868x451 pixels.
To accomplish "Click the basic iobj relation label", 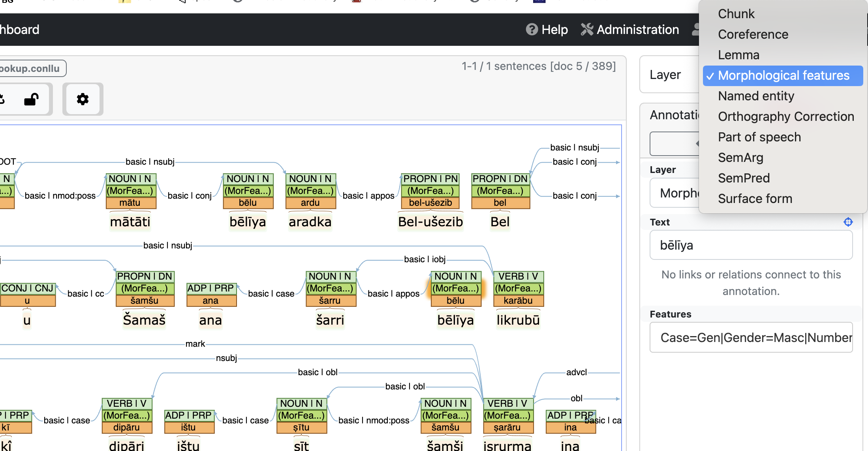I will pos(425,259).
